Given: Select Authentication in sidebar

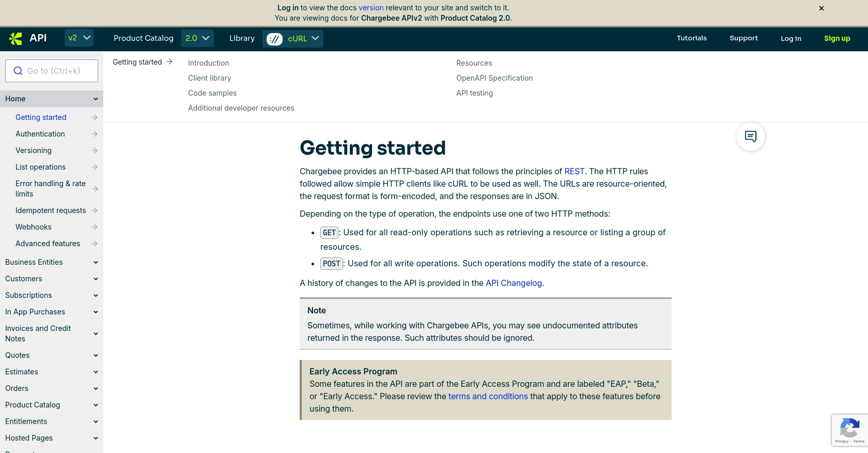Looking at the screenshot, I should (40, 134).
